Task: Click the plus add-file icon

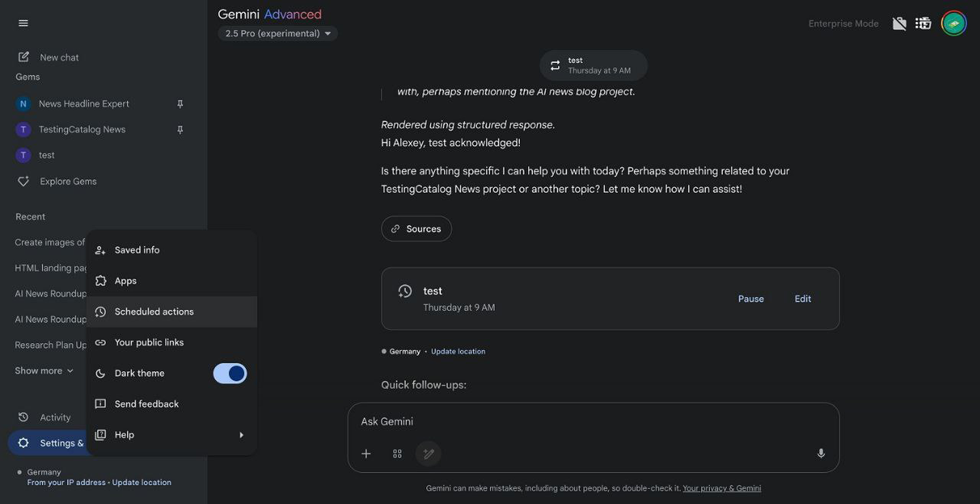Action: pos(366,454)
